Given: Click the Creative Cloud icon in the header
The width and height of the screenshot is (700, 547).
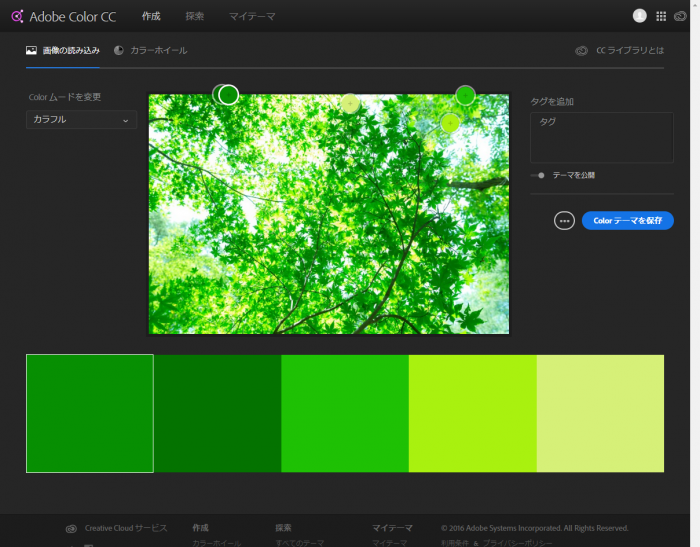Looking at the screenshot, I should coord(681,16).
